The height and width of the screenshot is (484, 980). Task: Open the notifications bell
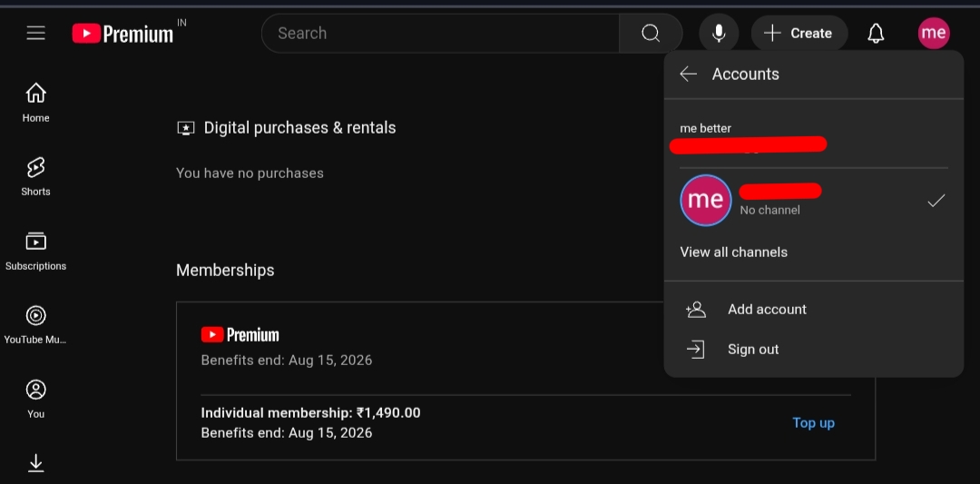876,34
